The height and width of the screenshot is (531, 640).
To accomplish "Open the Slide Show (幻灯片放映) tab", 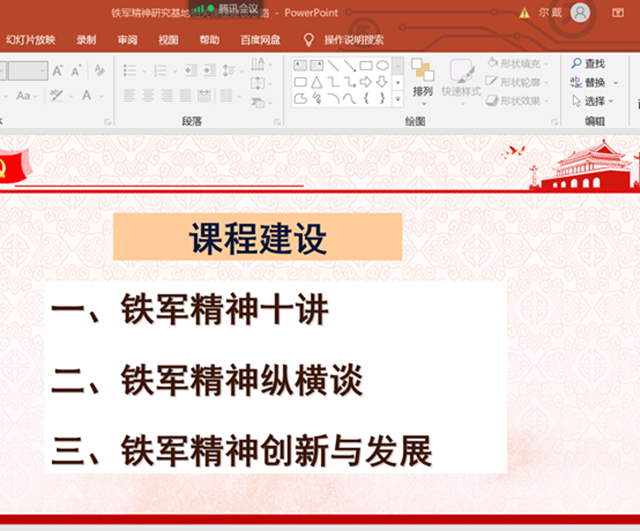I will [x=30, y=40].
